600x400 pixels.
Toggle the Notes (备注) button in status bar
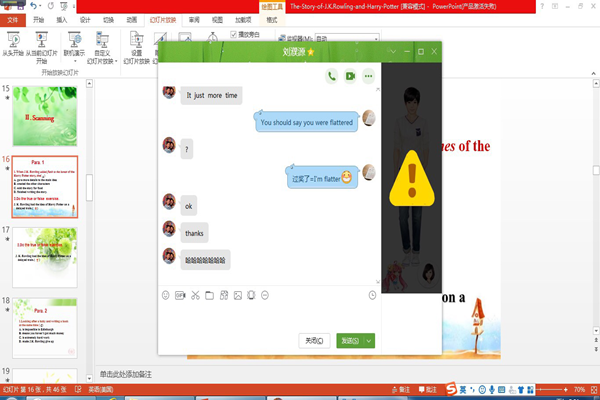point(401,390)
